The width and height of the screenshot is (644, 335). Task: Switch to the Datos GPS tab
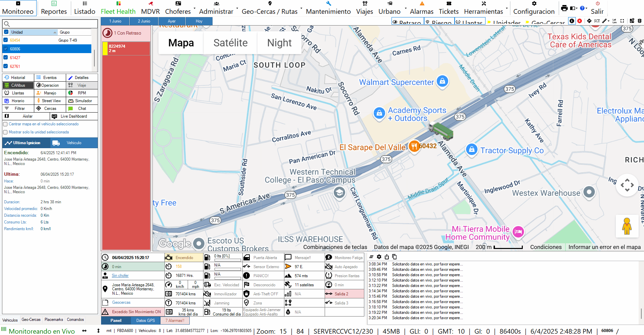145,321
